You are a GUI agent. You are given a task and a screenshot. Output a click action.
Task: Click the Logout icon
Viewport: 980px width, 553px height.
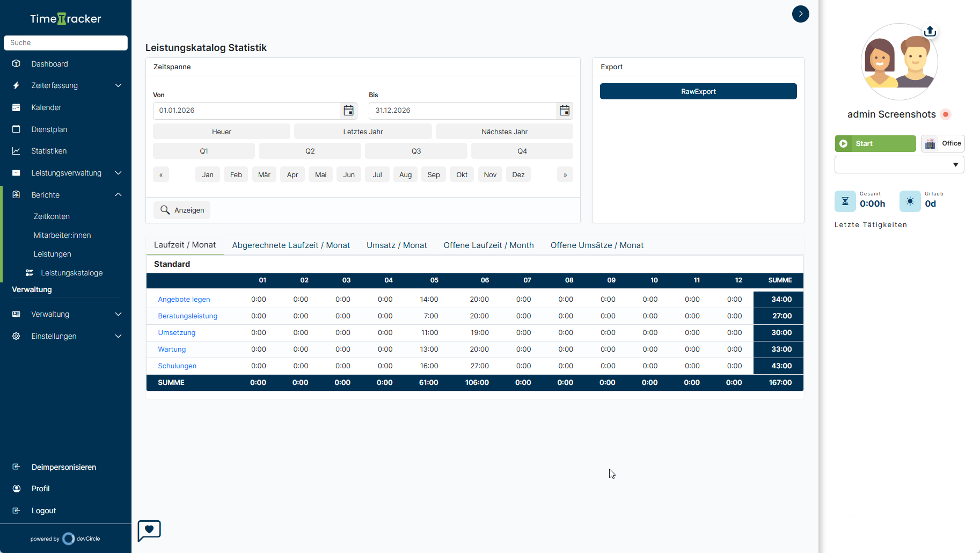click(16, 511)
